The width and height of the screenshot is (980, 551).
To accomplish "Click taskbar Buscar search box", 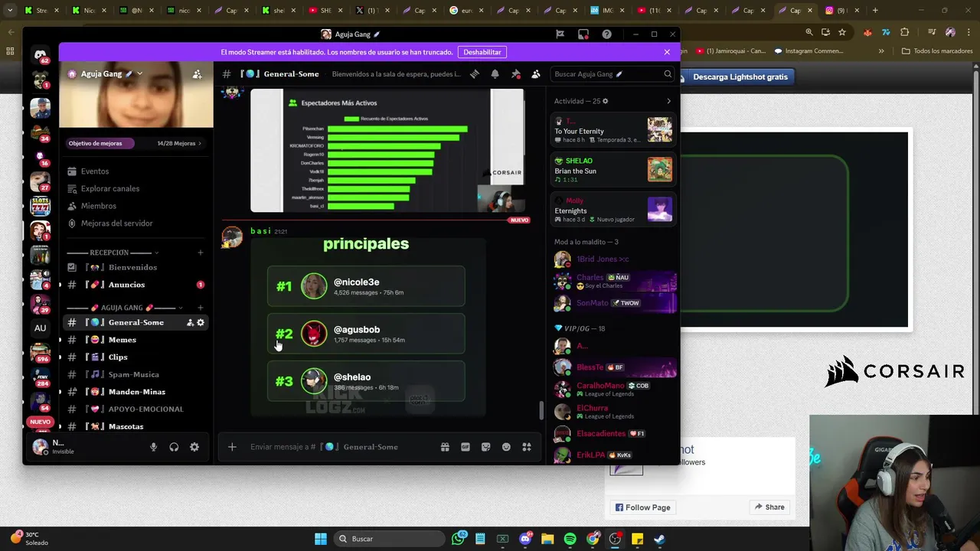I will point(390,539).
